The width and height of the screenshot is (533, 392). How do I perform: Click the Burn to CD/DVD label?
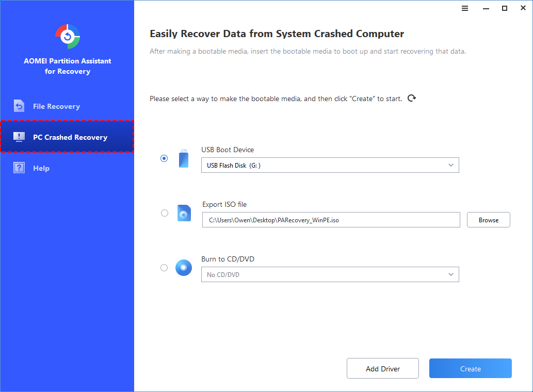coord(228,259)
